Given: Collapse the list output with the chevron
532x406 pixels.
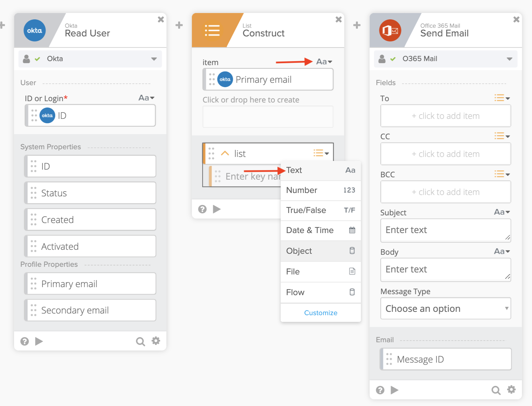Looking at the screenshot, I should (x=225, y=153).
